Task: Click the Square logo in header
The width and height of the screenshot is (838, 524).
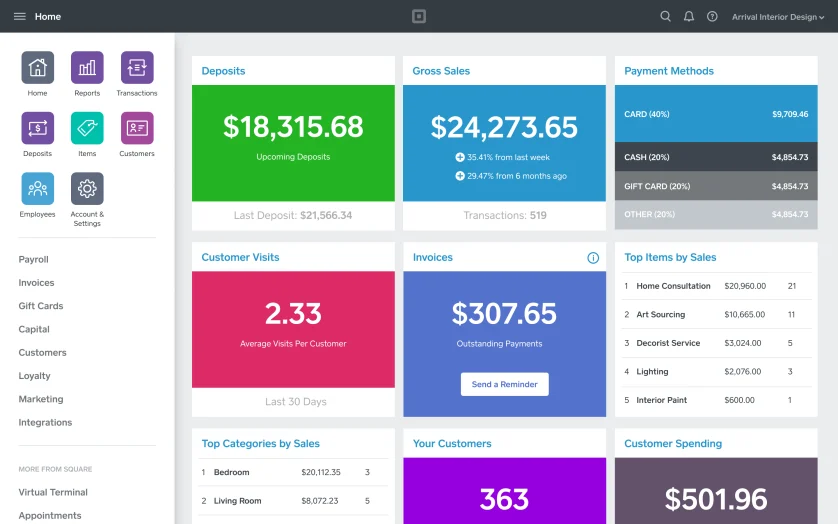Action: click(419, 17)
